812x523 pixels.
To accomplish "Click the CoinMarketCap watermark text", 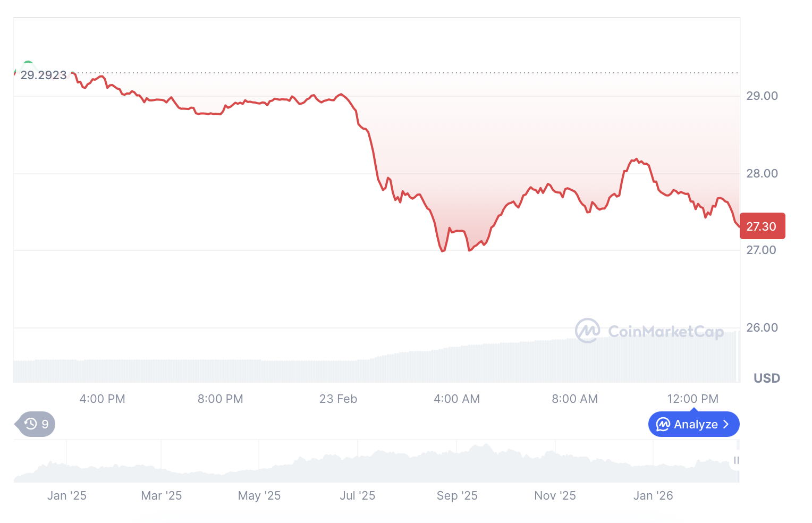I will [665, 332].
